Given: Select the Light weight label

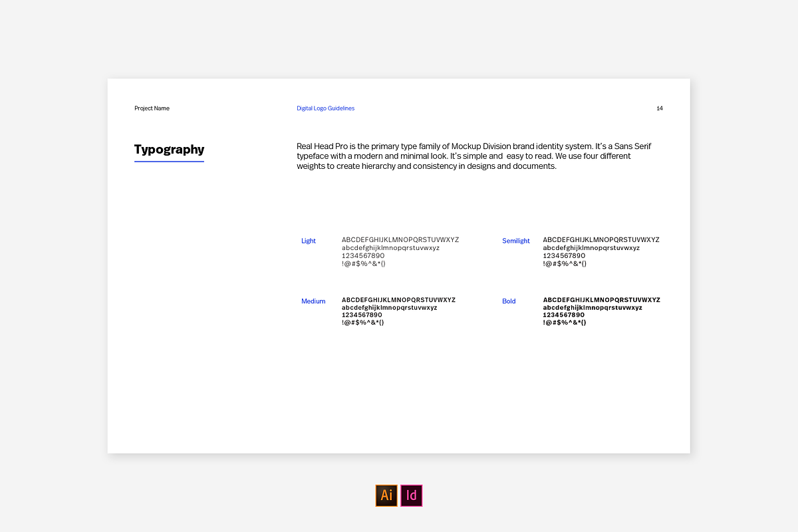Looking at the screenshot, I should point(309,241).
